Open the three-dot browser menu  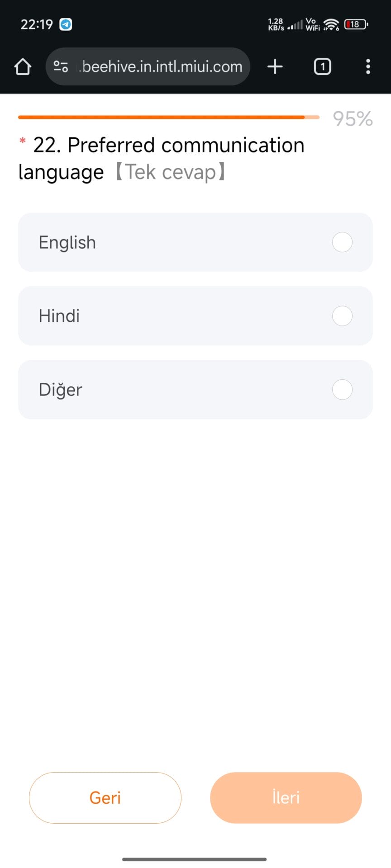click(368, 66)
